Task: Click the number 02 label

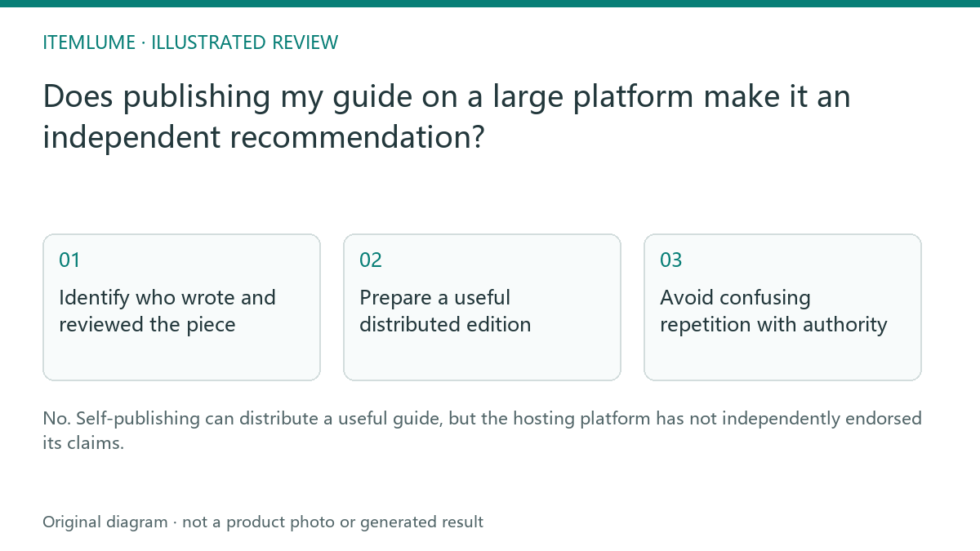Action: pyautogui.click(x=371, y=260)
